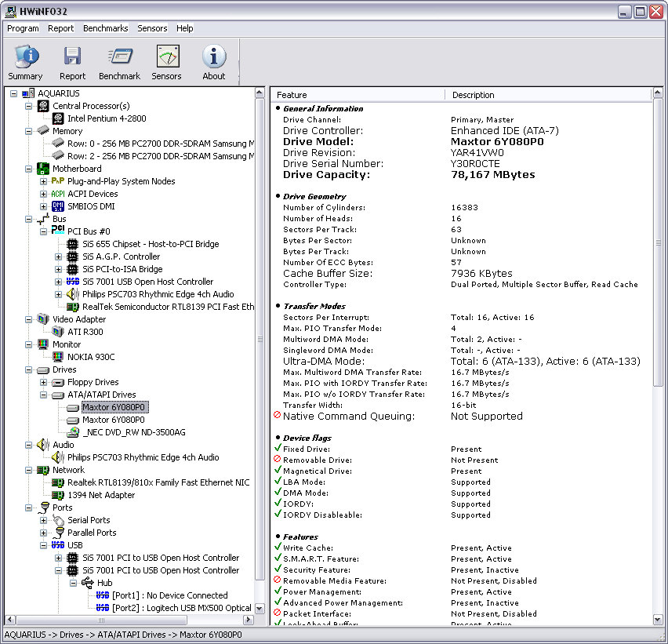Click the Native Command Queuing row
Viewport: 668px width, 644px height.
coord(462,417)
